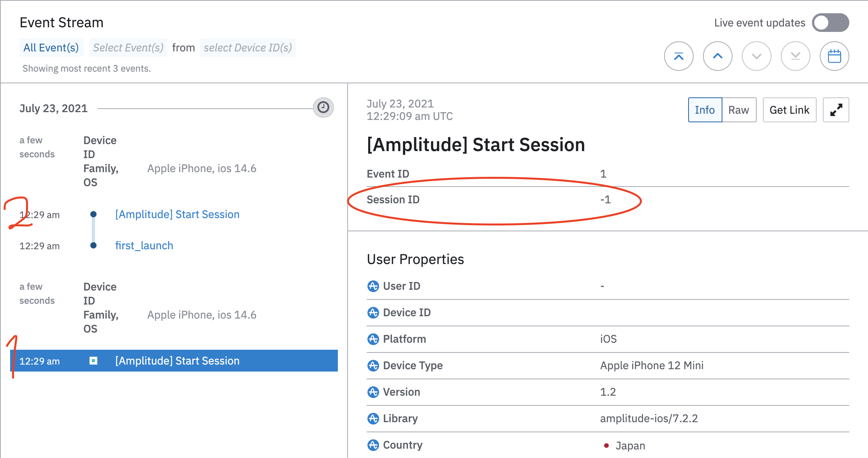Enable Live event updates toggle
The height and width of the screenshot is (458, 868).
(x=830, y=23)
